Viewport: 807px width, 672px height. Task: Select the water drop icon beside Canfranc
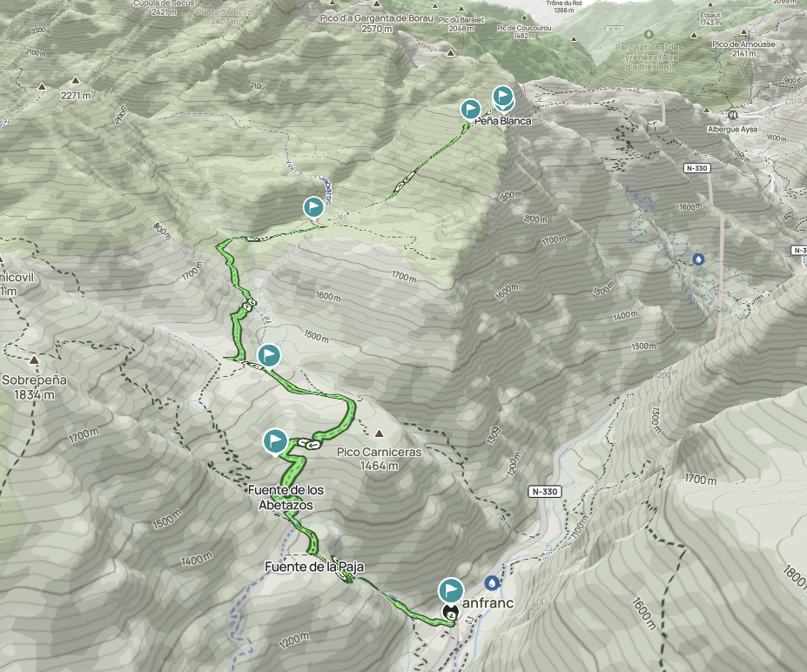click(x=492, y=583)
